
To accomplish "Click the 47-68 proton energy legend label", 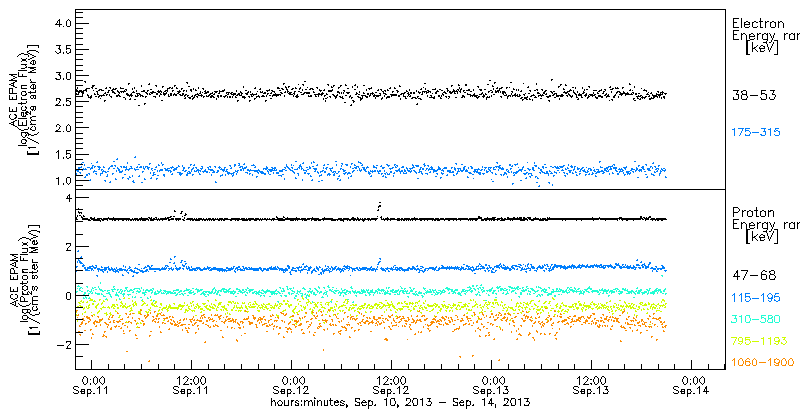I will coord(754,275).
